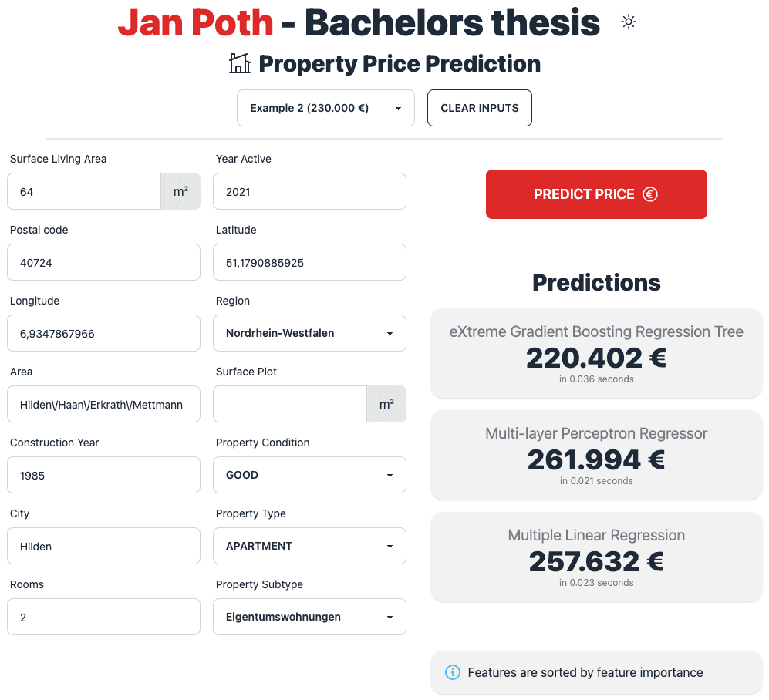769x700 pixels.
Task: Click the Latitude input field
Action: pos(309,262)
